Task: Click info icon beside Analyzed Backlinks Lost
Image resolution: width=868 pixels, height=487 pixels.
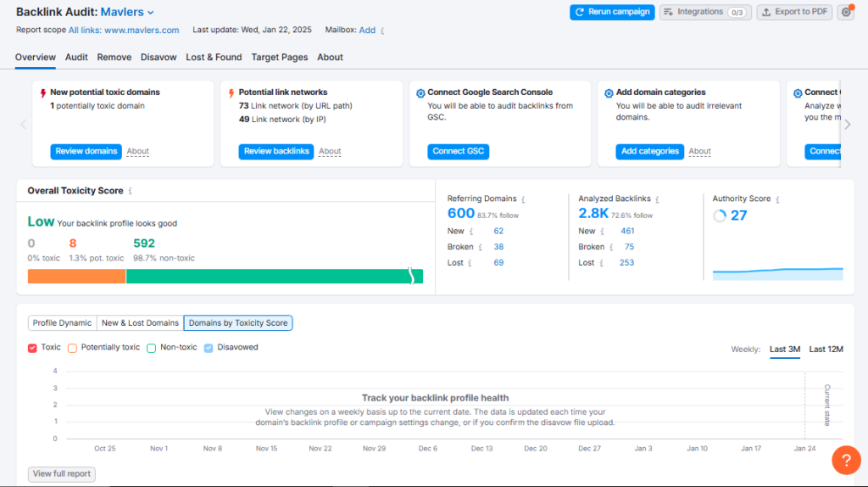Action: click(601, 263)
